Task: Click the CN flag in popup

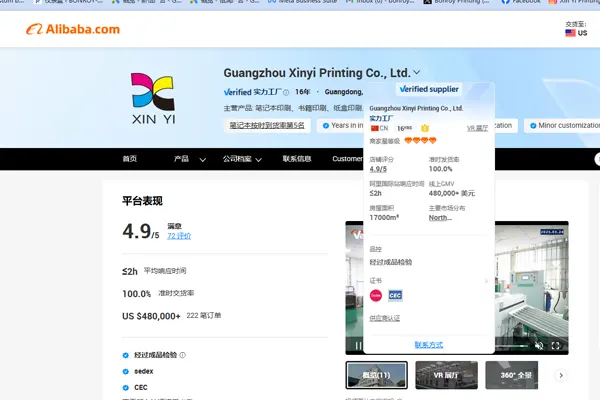Action: pyautogui.click(x=375, y=128)
